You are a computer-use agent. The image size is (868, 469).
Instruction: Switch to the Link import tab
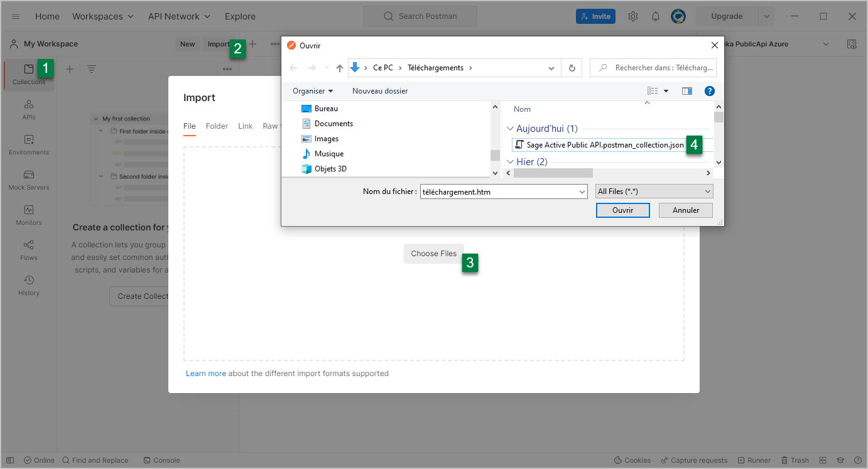tap(245, 126)
